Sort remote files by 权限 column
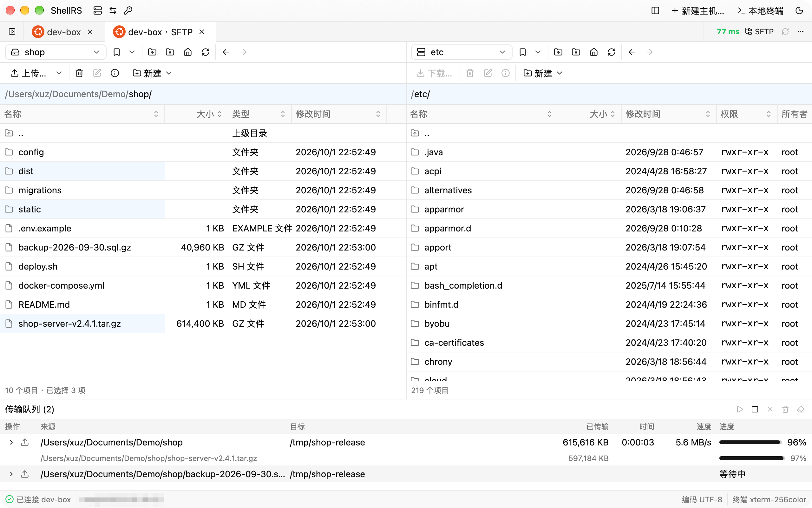The width and height of the screenshot is (812, 508). (747, 114)
